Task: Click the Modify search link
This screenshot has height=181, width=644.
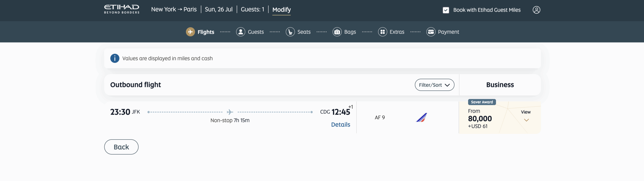Action: point(281,10)
